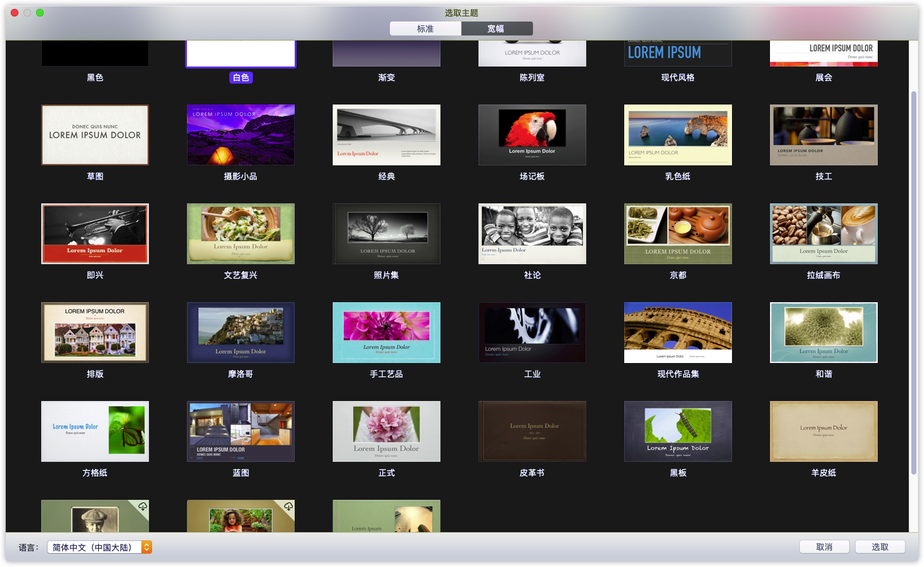The image size is (924, 567).
Task: Choose the 排版 row houses thumbnail
Action: (95, 333)
